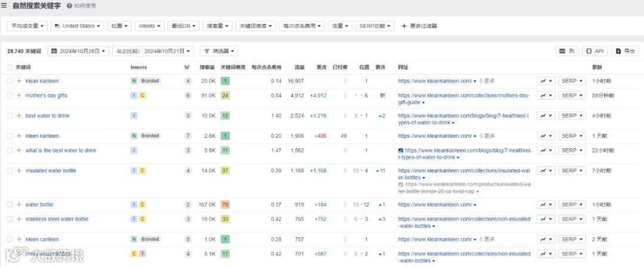Screen dimensions: 644x267
Task: Click 更多过滤器 to add filters
Action: [419, 26]
